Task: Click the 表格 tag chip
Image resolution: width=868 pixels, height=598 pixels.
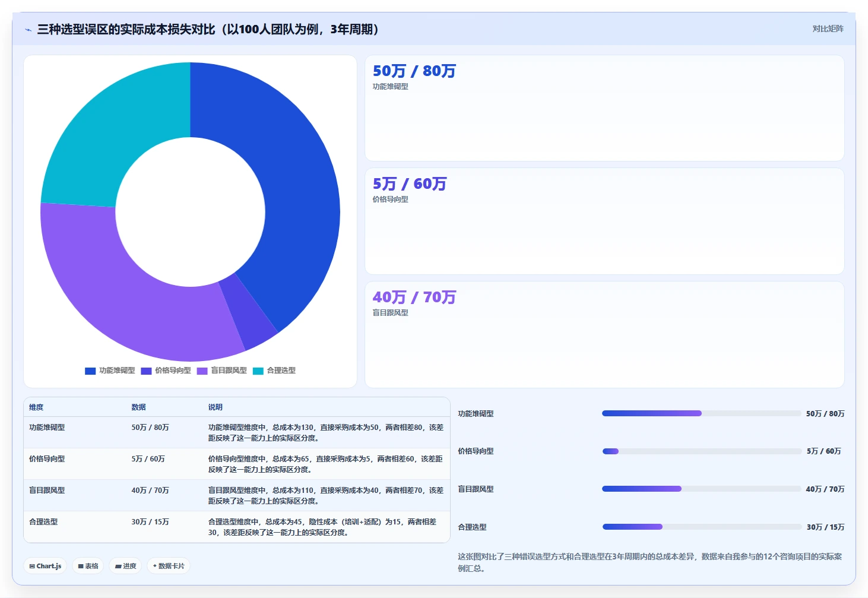Action: pos(88,566)
